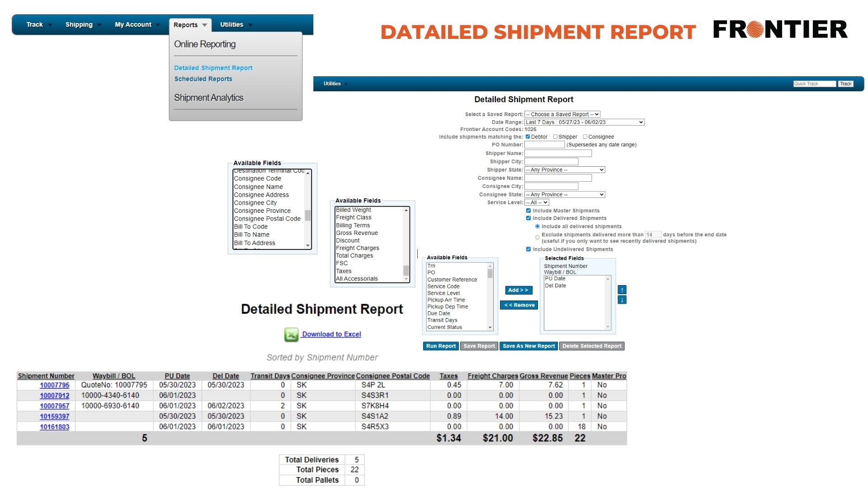The image size is (868, 488).
Task: Open shipment number 10007912
Action: tap(54, 395)
